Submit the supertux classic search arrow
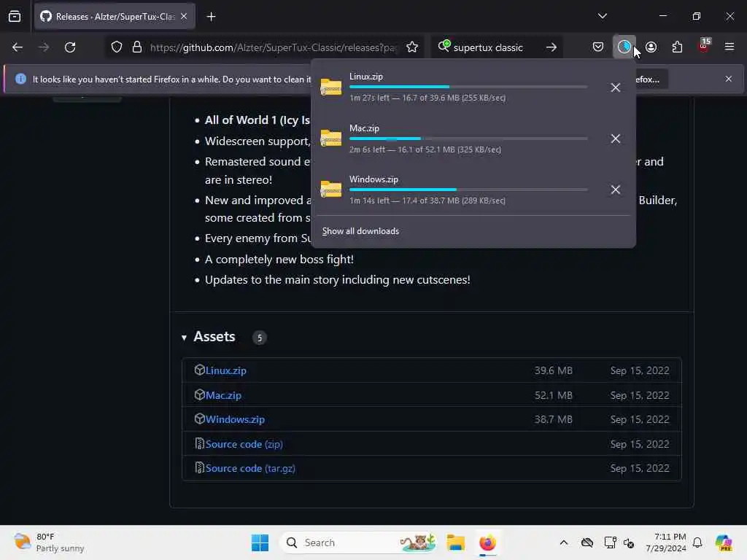 click(x=551, y=47)
